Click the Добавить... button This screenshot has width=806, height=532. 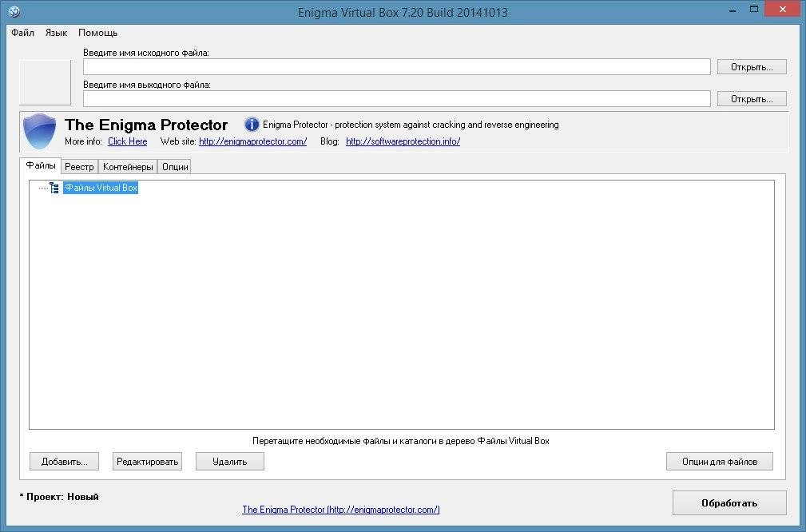tap(64, 462)
